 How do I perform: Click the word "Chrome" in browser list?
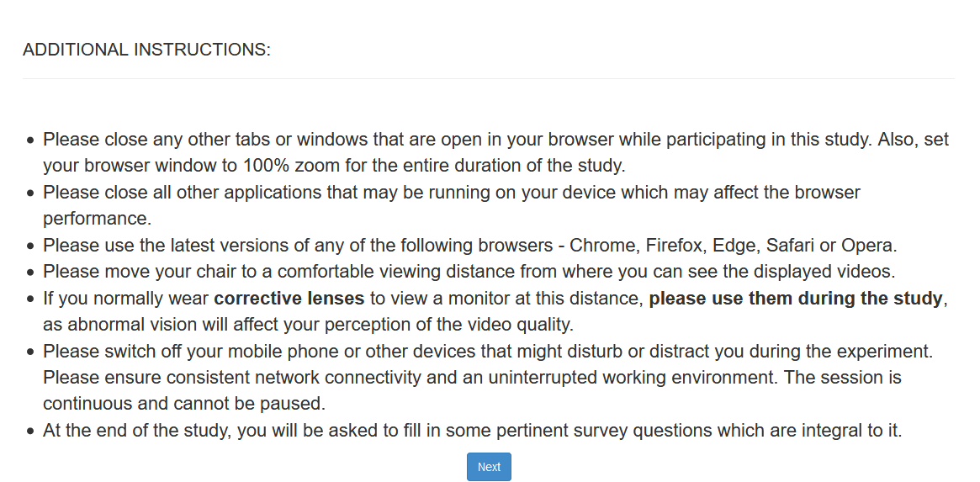click(601, 246)
